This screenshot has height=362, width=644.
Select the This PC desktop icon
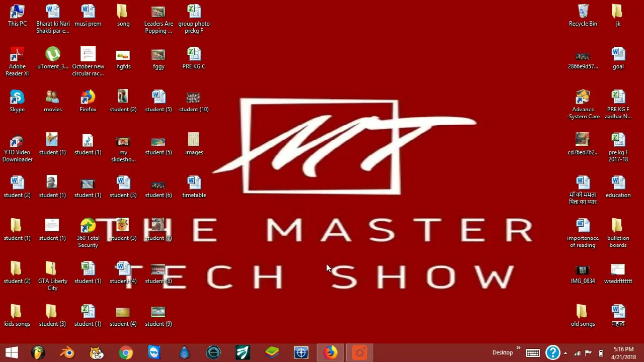pyautogui.click(x=17, y=16)
